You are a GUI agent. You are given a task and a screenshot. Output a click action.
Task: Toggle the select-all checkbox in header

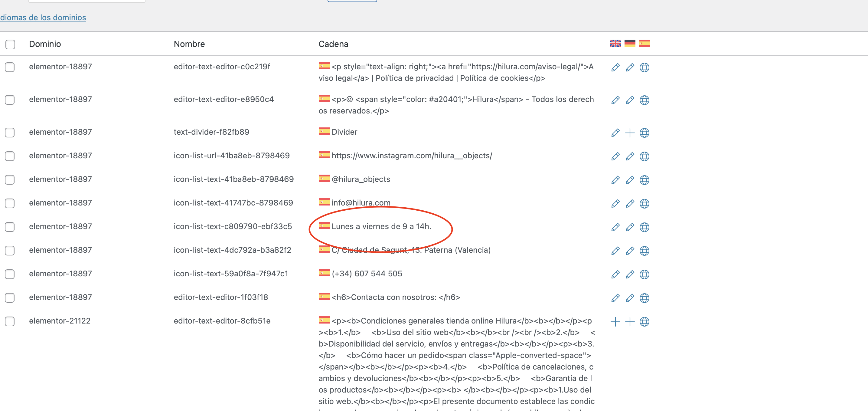coord(10,44)
